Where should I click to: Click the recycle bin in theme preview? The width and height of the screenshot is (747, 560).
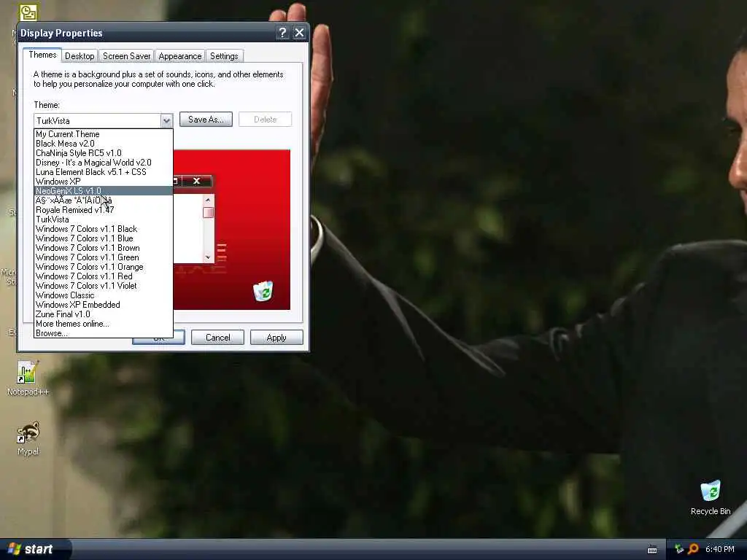point(263,290)
